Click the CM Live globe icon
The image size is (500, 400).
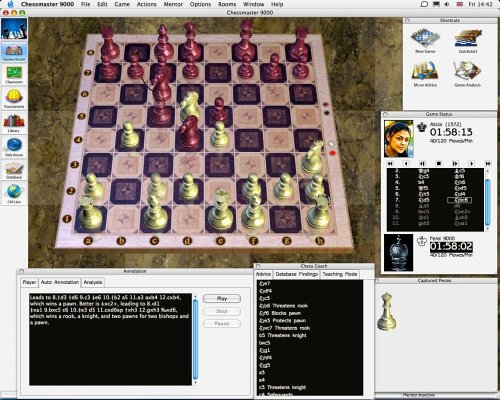coord(14,193)
